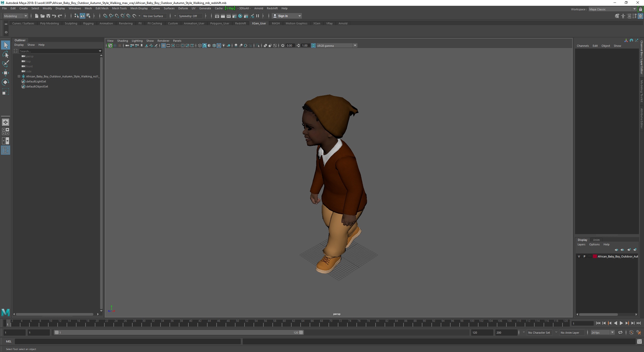
Task: Toggle smooth shade all in viewport
Action: click(205, 46)
